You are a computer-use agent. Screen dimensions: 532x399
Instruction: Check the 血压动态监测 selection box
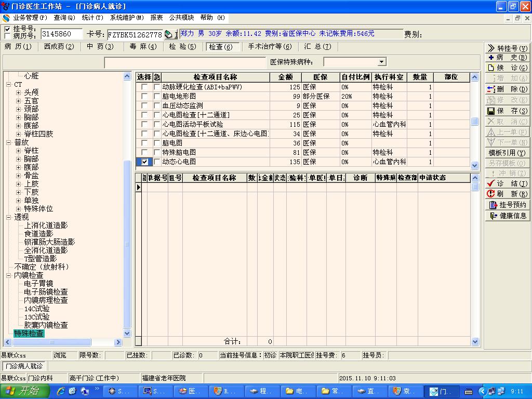144,106
